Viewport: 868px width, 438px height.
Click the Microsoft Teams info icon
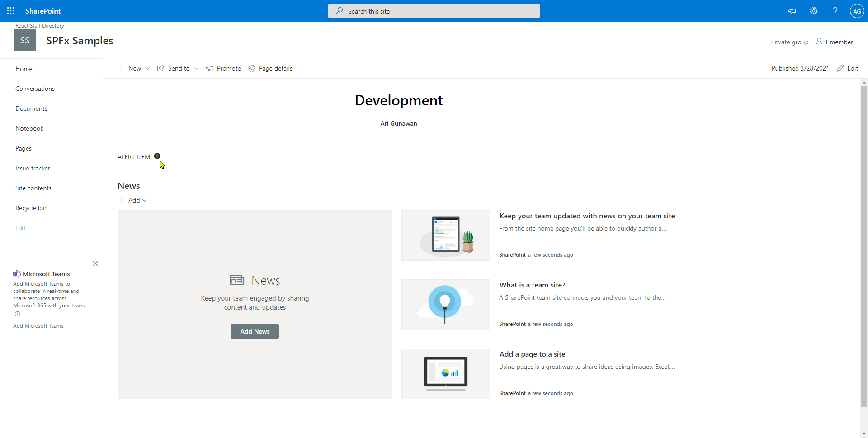tap(17, 314)
